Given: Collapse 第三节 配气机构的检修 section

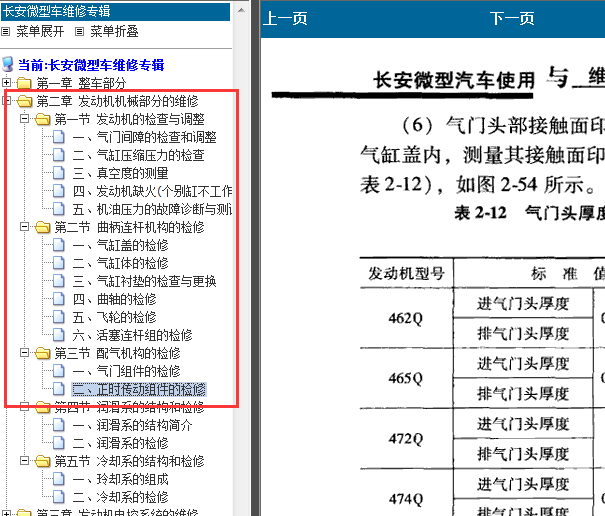Looking at the screenshot, I should pos(24,352).
